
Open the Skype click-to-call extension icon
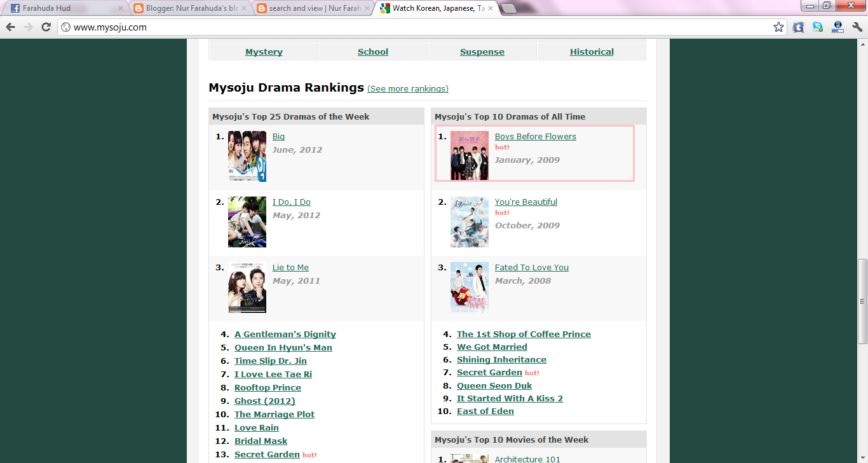(x=818, y=27)
